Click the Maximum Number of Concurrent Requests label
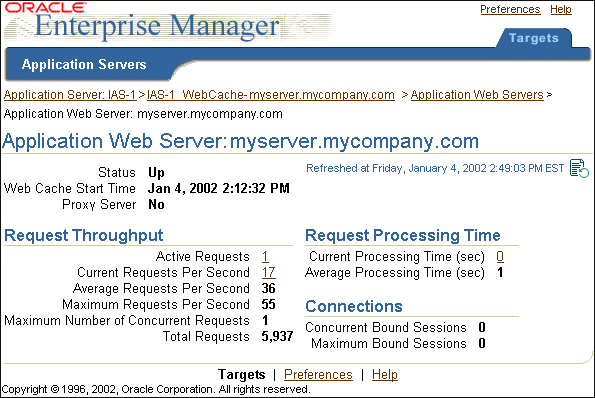 [x=127, y=321]
